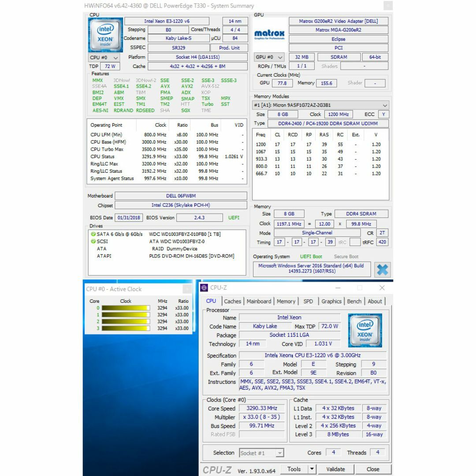Click the Windows Server 2016 OS field

coord(312,268)
